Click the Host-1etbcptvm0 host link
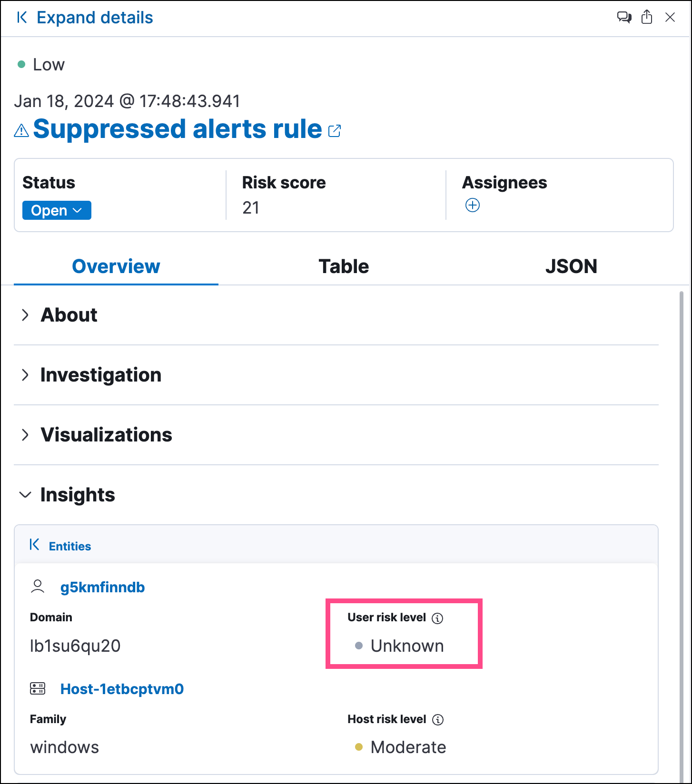The image size is (692, 784). [x=122, y=689]
